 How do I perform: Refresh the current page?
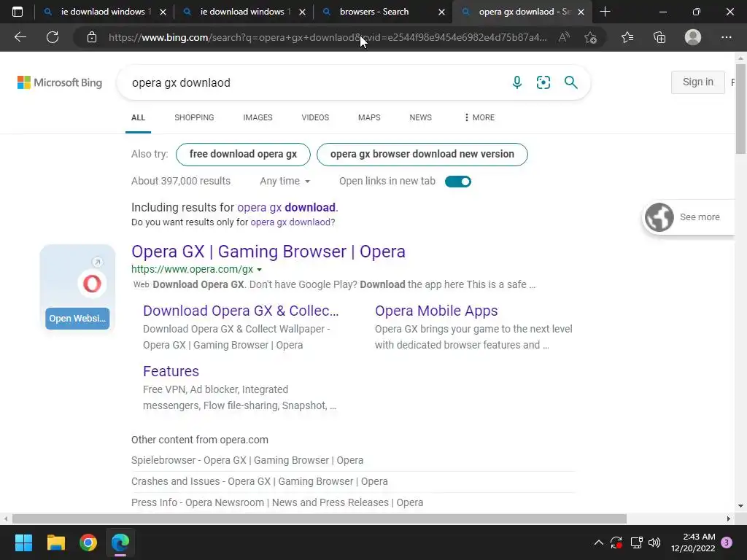pyautogui.click(x=53, y=37)
